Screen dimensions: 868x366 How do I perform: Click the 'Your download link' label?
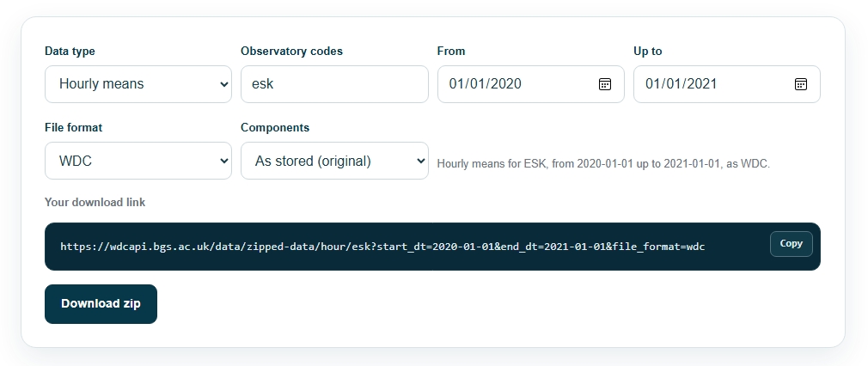pyautogui.click(x=95, y=202)
